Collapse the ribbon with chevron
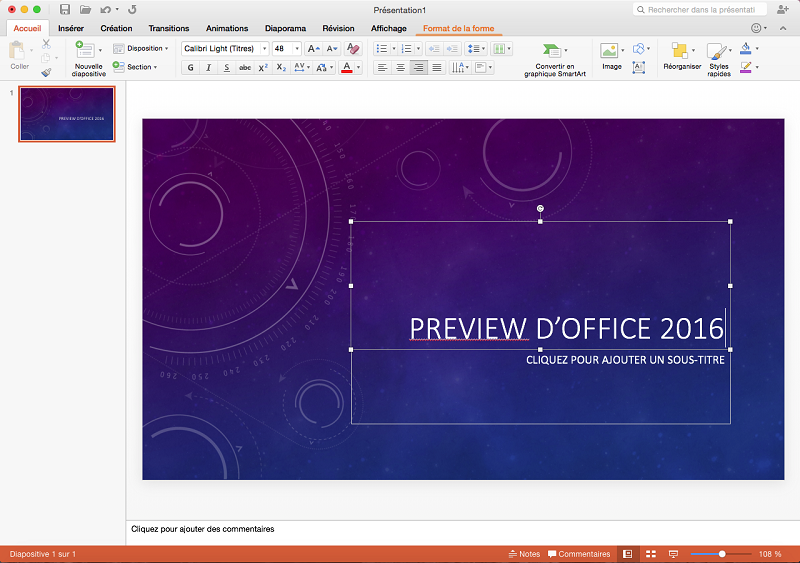 [783, 28]
